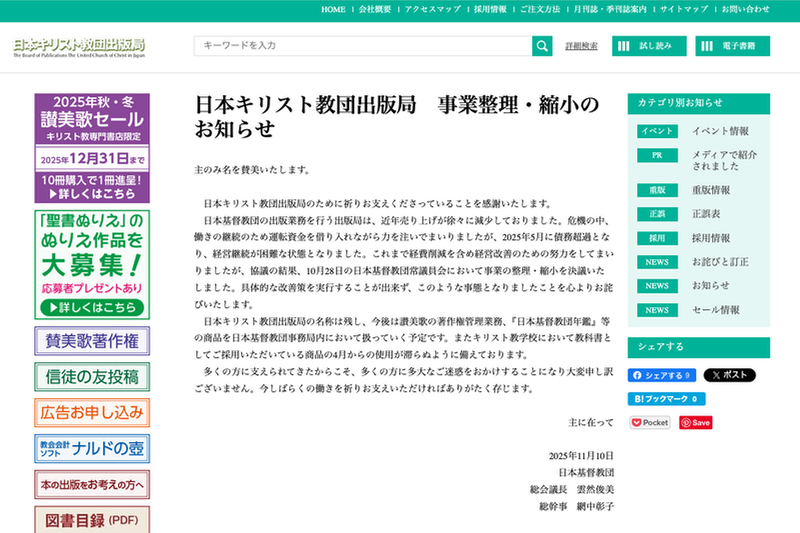Open the 重版情報 category link
Viewport: 800px width, 533px height.
pyautogui.click(x=711, y=190)
